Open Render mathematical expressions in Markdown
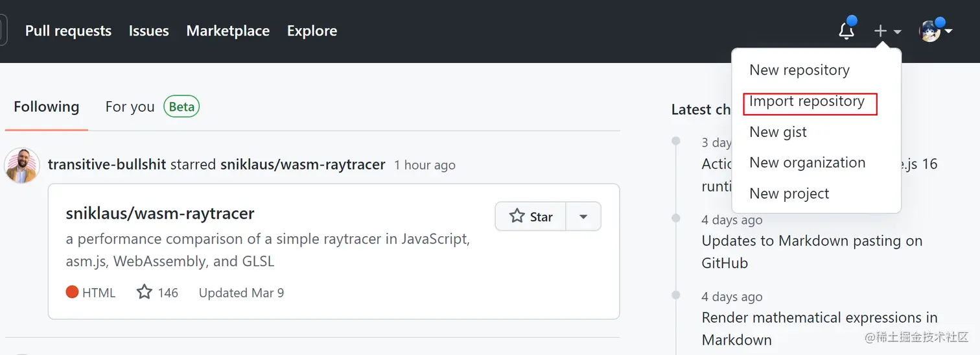Viewport: 980px width, 355px height. [x=820, y=328]
